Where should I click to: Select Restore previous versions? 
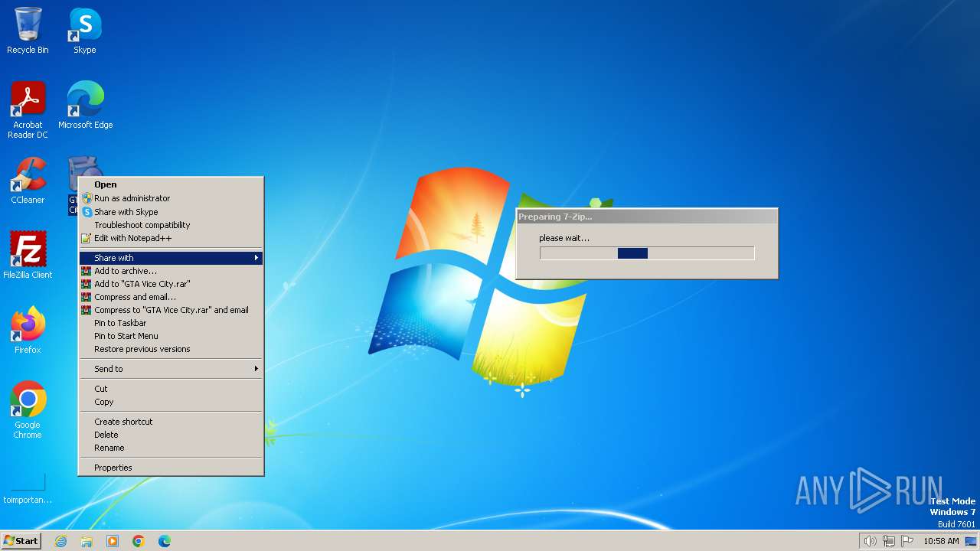point(171,349)
